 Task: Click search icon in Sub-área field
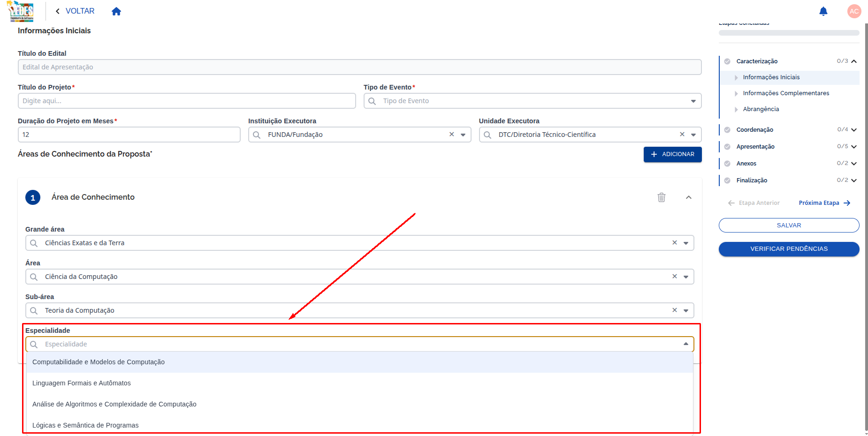[x=34, y=310]
